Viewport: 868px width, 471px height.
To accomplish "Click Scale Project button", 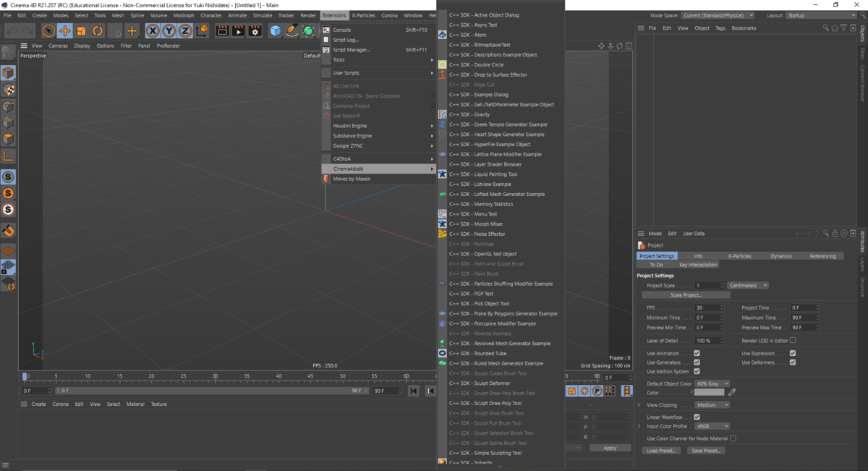I will (x=686, y=295).
